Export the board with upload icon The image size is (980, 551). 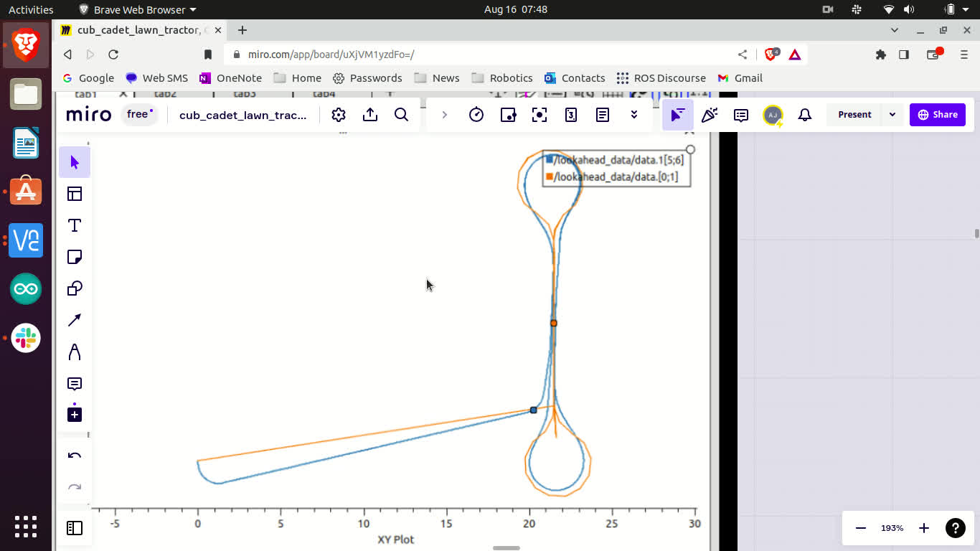pyautogui.click(x=370, y=115)
